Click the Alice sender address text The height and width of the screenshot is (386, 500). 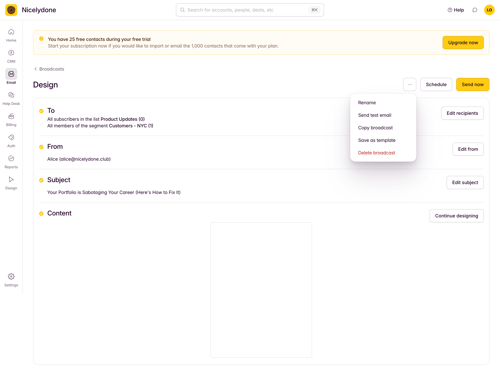[x=79, y=159]
